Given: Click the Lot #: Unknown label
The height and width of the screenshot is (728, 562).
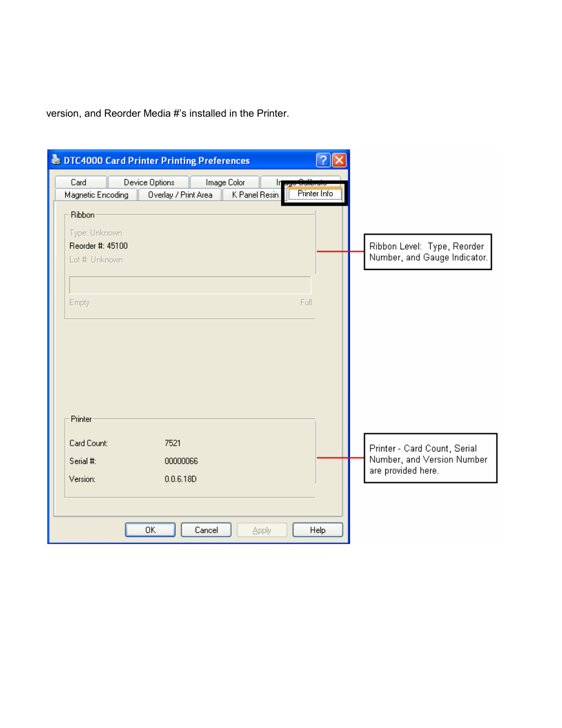Looking at the screenshot, I should tap(96, 259).
